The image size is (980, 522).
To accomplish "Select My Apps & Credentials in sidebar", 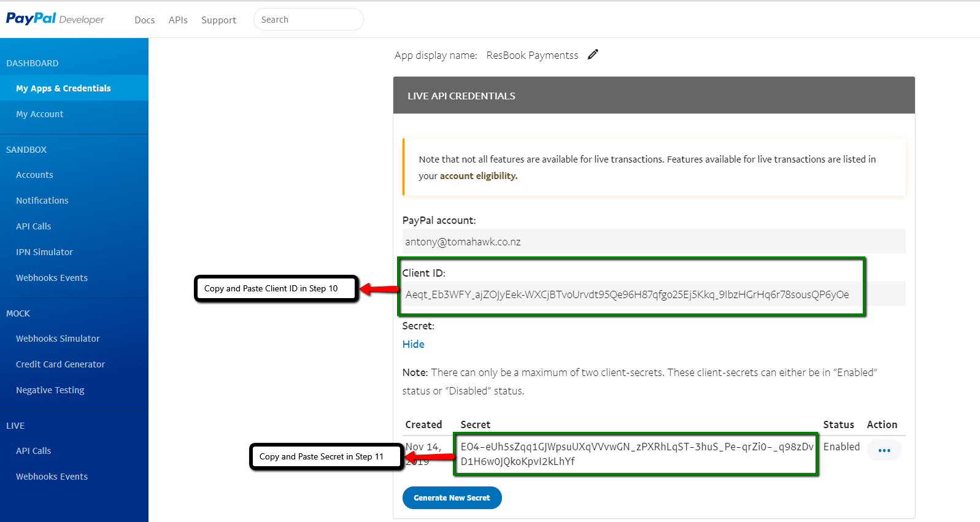I will coord(74,88).
